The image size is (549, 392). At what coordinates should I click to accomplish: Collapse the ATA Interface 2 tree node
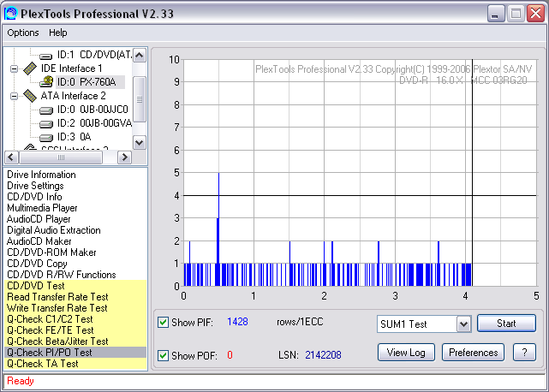coord(14,96)
